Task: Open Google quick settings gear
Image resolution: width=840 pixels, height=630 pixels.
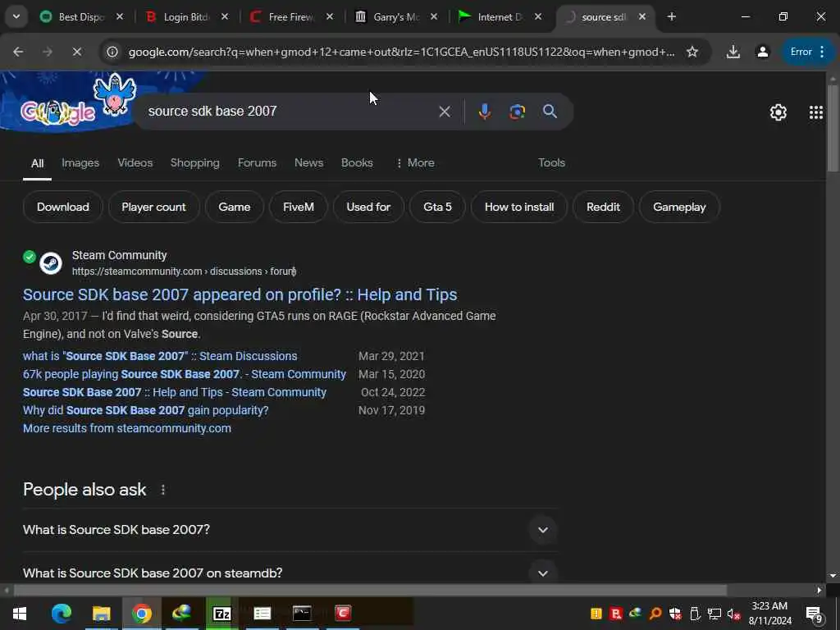Action: (778, 112)
